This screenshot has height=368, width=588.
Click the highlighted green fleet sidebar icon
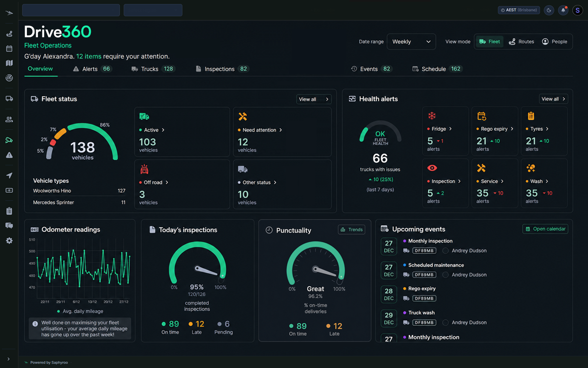coord(9,140)
